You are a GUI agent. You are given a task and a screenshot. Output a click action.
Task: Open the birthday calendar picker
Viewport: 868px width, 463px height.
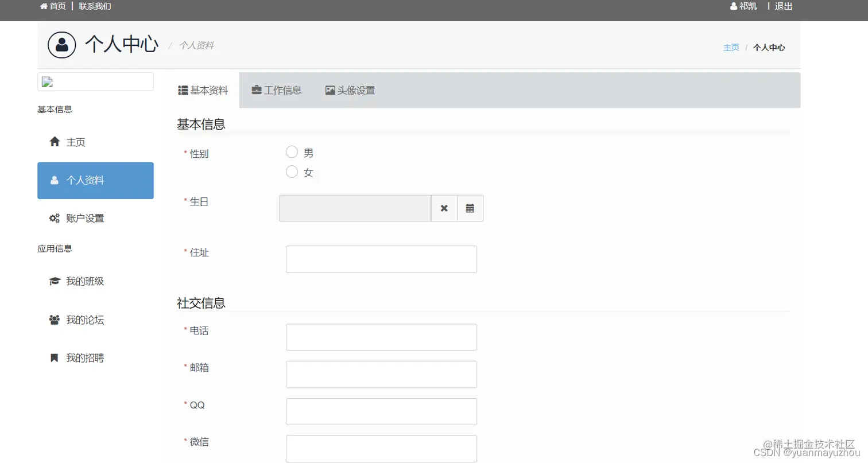click(470, 208)
